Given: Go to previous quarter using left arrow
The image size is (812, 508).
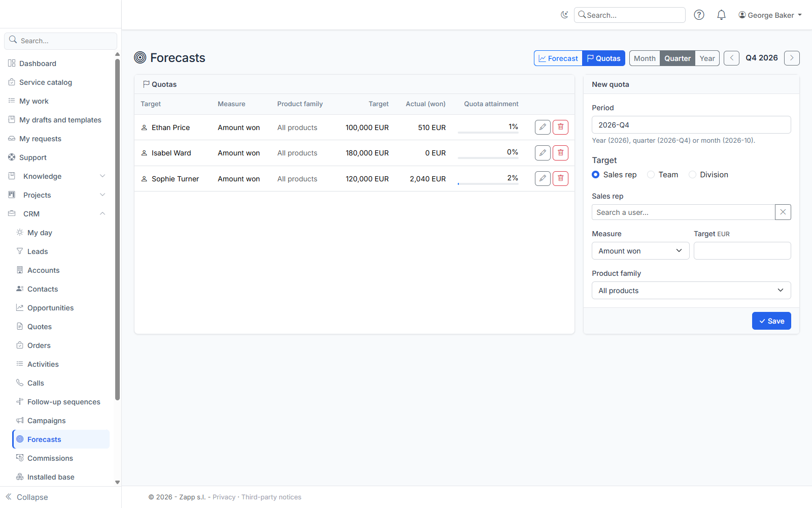Looking at the screenshot, I should 731,58.
